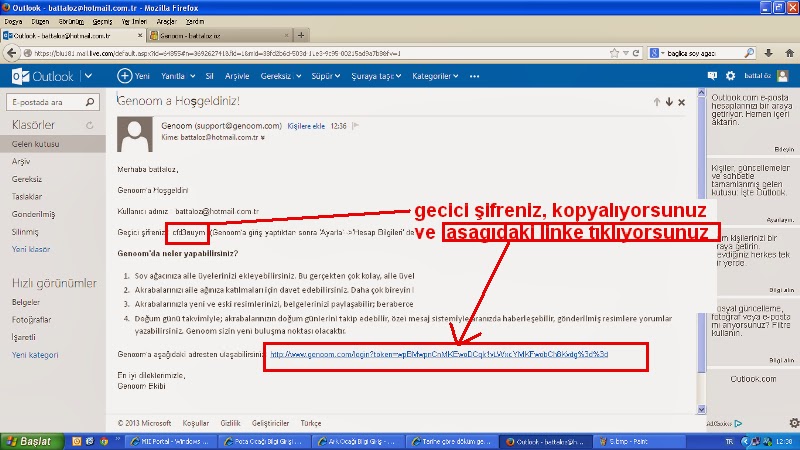Open the messaging chat icon
Viewport: 800px width, 450px height.
(x=712, y=76)
